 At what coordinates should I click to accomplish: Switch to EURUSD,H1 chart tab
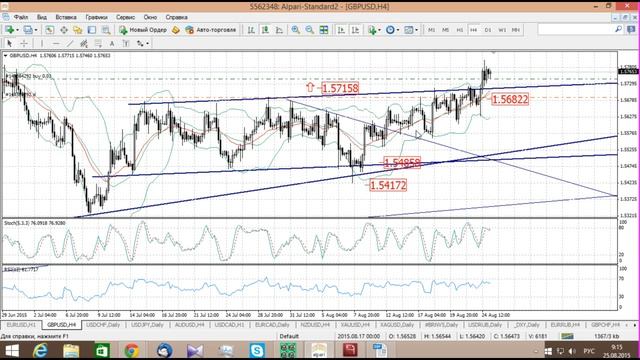pos(21,325)
